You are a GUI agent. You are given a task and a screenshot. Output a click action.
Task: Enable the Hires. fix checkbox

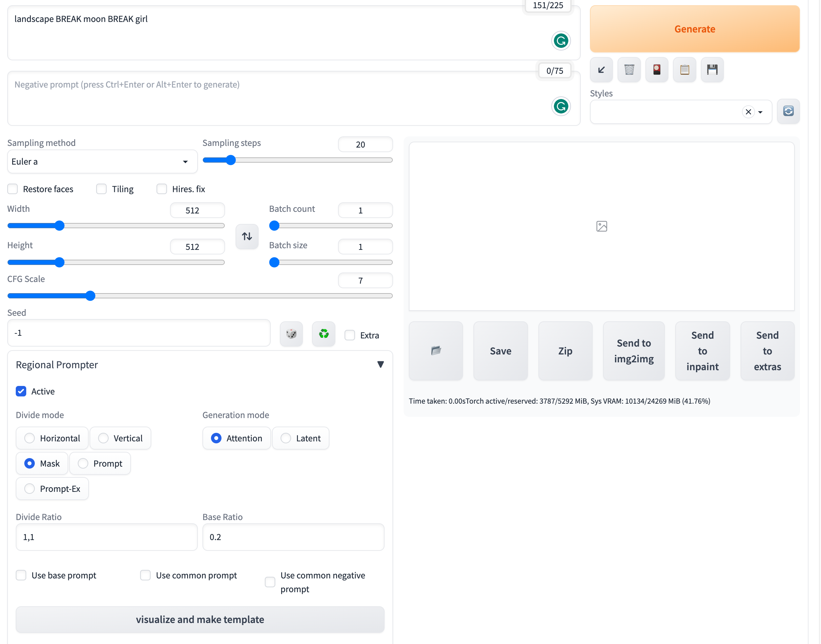[162, 189]
